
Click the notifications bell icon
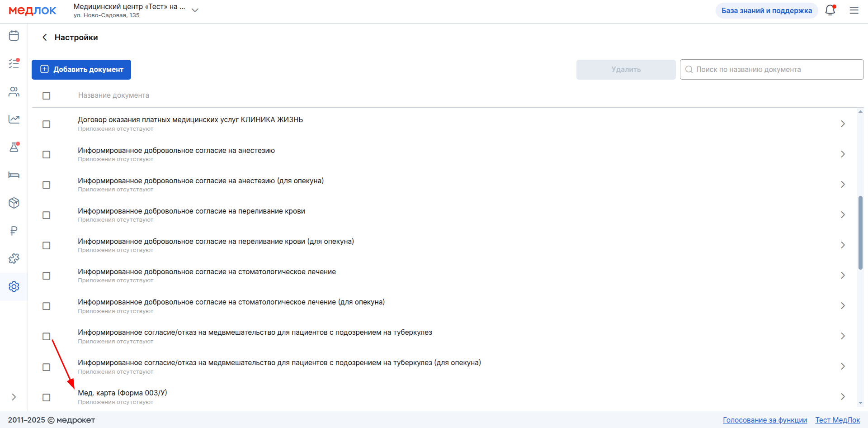pos(830,10)
